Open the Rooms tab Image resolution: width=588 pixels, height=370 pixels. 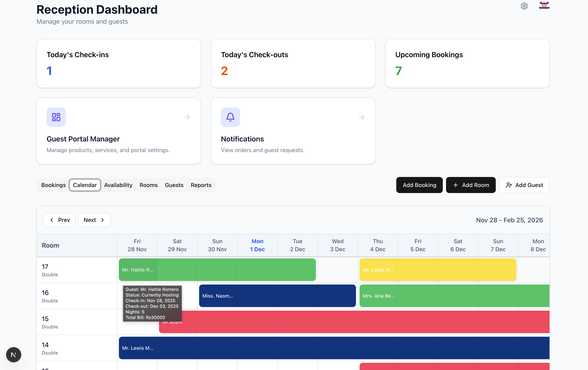coord(148,185)
